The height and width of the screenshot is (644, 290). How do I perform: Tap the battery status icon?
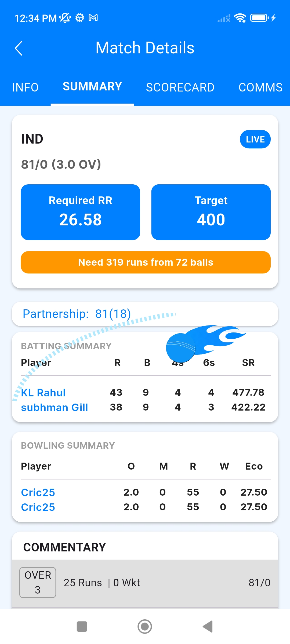[259, 18]
